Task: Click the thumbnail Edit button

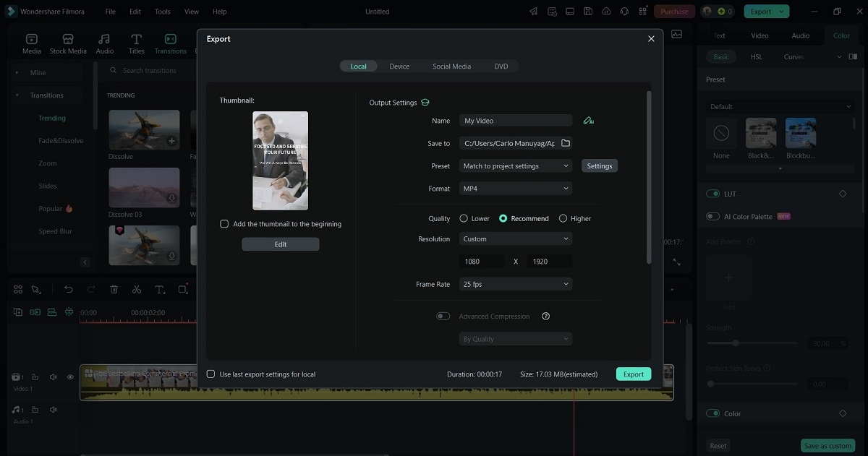Action: [x=281, y=244]
